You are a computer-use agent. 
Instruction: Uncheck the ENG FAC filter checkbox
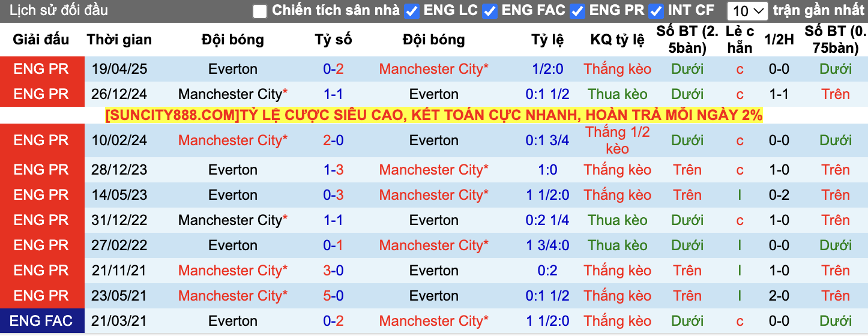[x=490, y=11]
